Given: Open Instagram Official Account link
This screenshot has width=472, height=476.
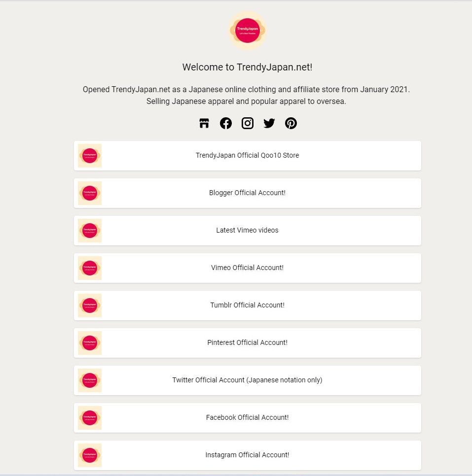Looking at the screenshot, I should [247, 455].
